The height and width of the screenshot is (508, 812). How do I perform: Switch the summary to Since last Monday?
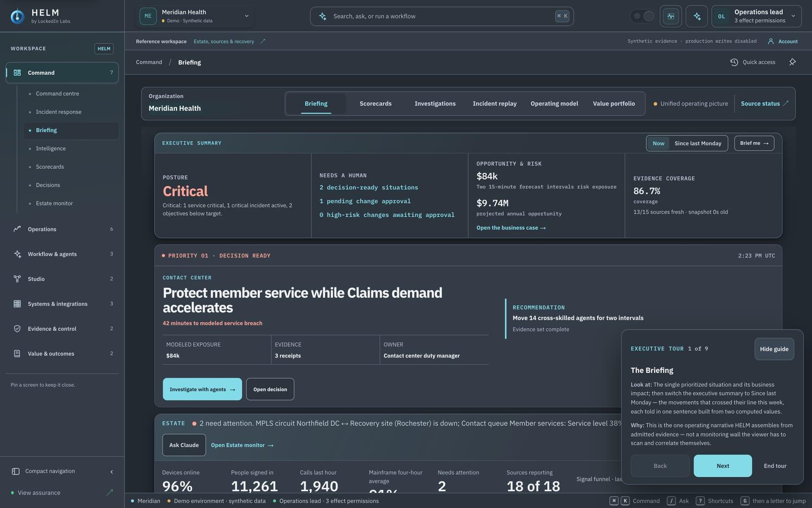(x=698, y=143)
